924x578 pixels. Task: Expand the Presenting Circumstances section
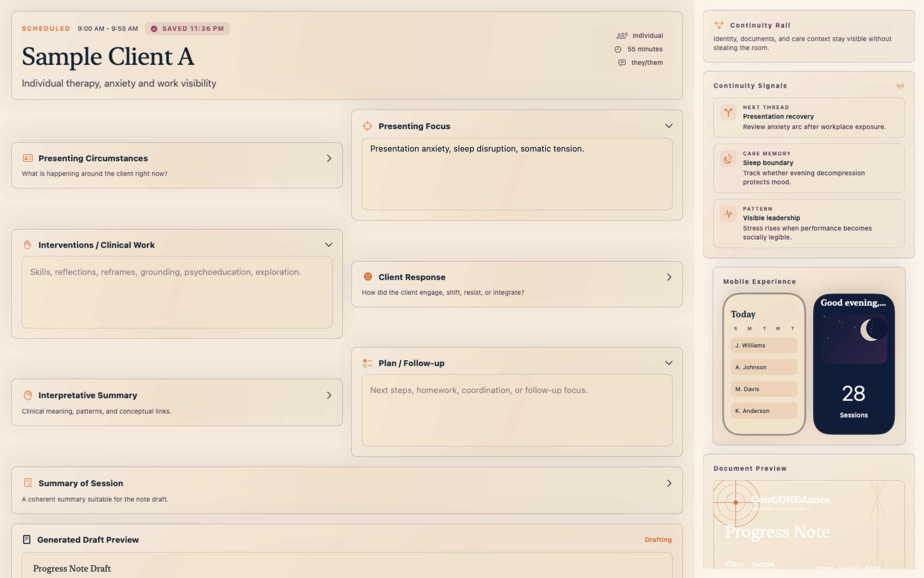pos(329,158)
